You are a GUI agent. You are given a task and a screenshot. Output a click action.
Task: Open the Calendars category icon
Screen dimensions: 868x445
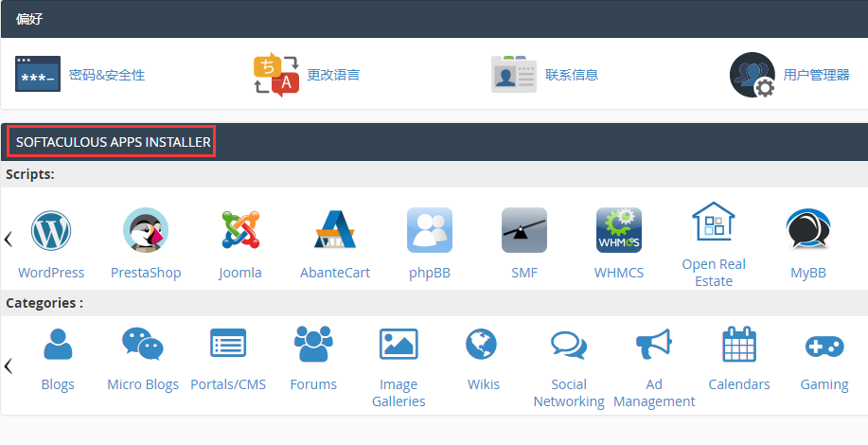coord(739,344)
